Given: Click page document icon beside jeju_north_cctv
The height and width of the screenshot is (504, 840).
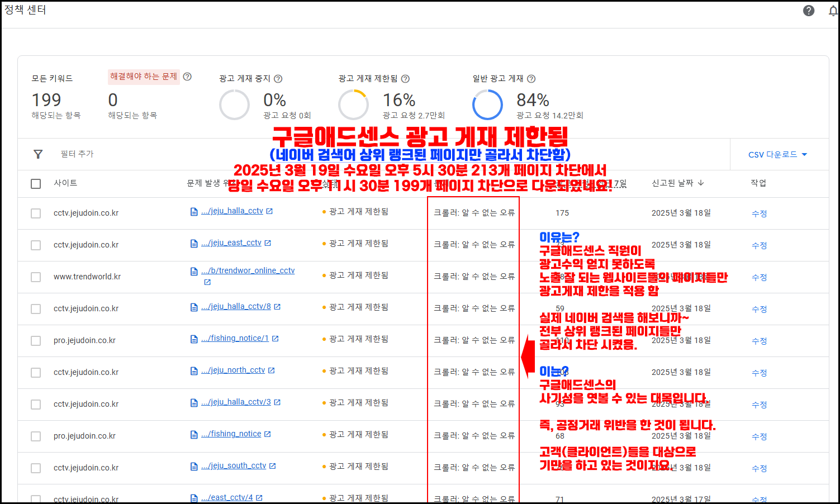Looking at the screenshot, I should (x=194, y=371).
